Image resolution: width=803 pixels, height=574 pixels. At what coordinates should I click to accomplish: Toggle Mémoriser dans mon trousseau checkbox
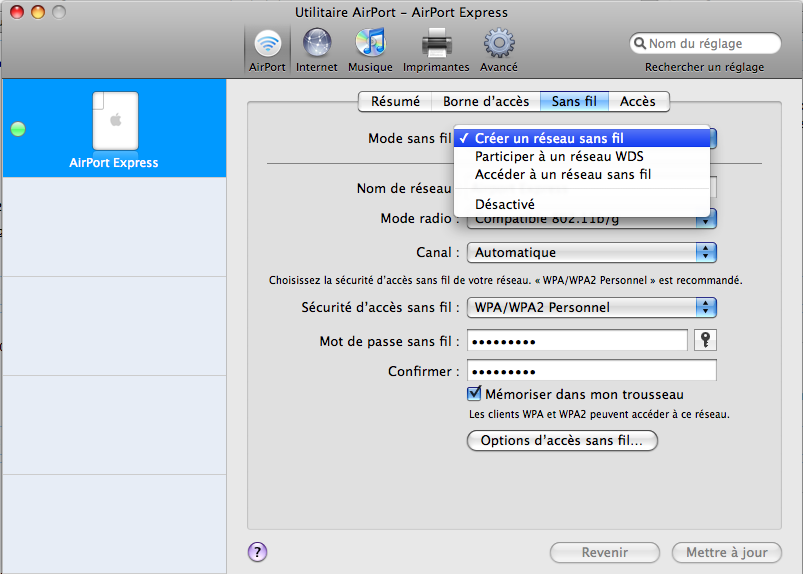pos(474,393)
